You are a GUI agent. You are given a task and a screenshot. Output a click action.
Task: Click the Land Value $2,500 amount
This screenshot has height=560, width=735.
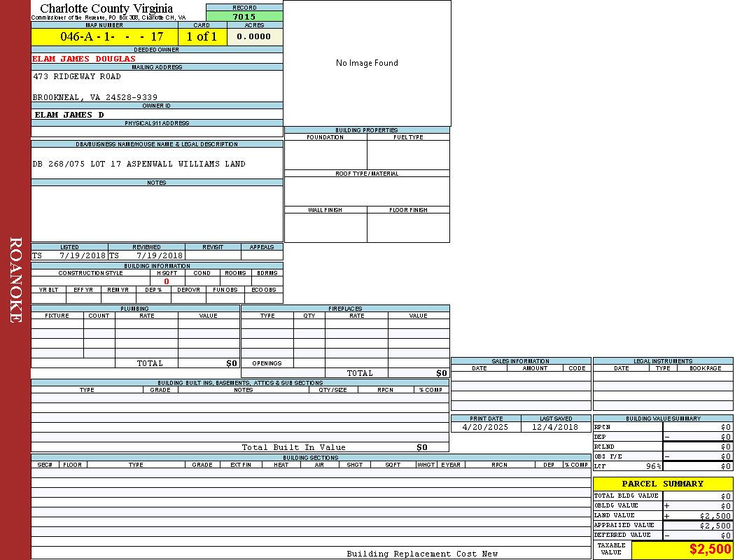(714, 516)
